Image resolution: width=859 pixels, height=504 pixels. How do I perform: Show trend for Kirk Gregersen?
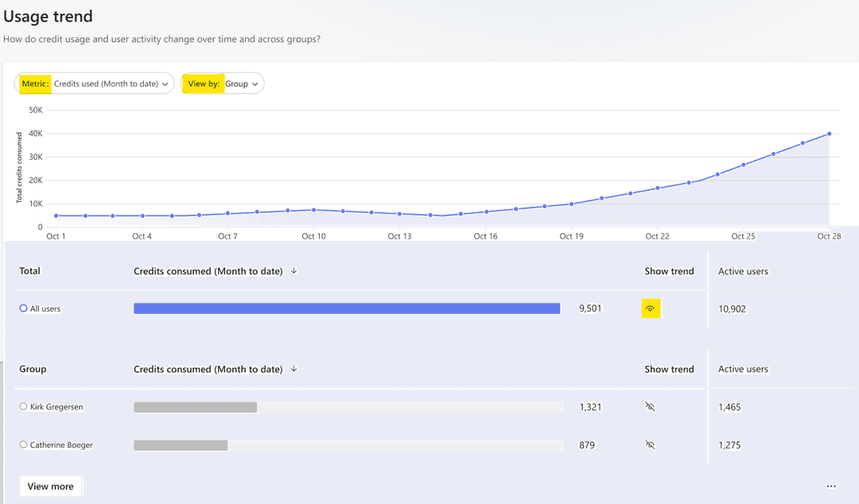(x=651, y=406)
